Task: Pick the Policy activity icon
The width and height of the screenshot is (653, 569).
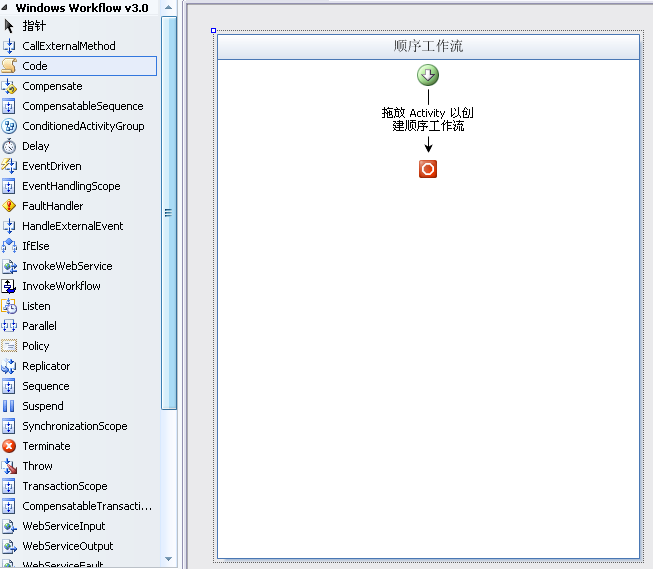Action: point(9,346)
